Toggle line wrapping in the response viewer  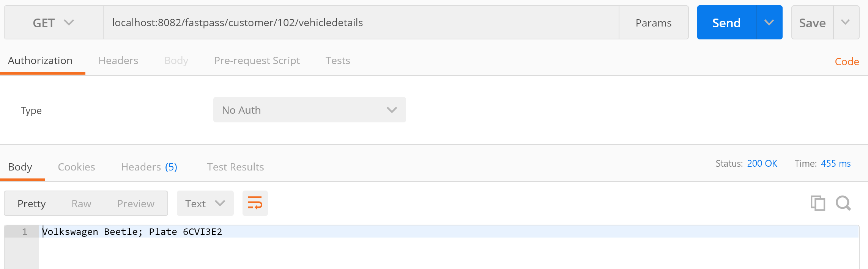(255, 203)
